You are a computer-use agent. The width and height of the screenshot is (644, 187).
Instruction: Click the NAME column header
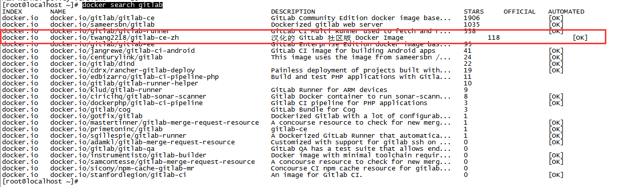point(58,12)
